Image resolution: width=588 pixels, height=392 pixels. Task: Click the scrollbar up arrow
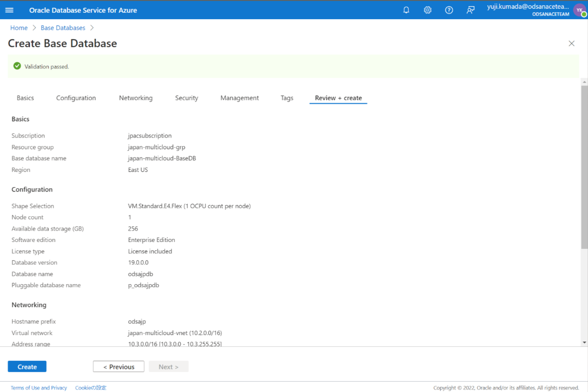[584, 81]
